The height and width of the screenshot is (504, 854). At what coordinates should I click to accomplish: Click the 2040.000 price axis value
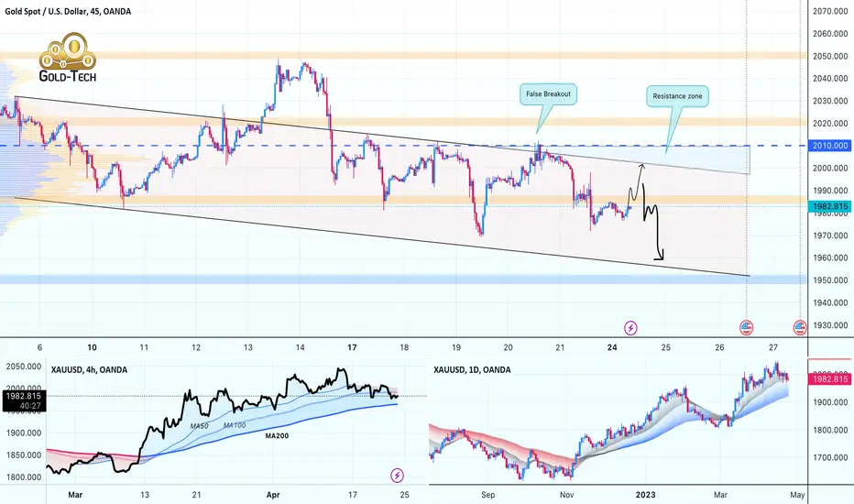point(830,79)
